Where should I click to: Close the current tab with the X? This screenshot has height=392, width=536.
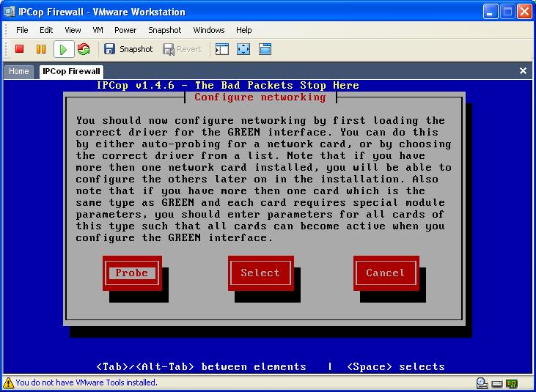[523, 70]
